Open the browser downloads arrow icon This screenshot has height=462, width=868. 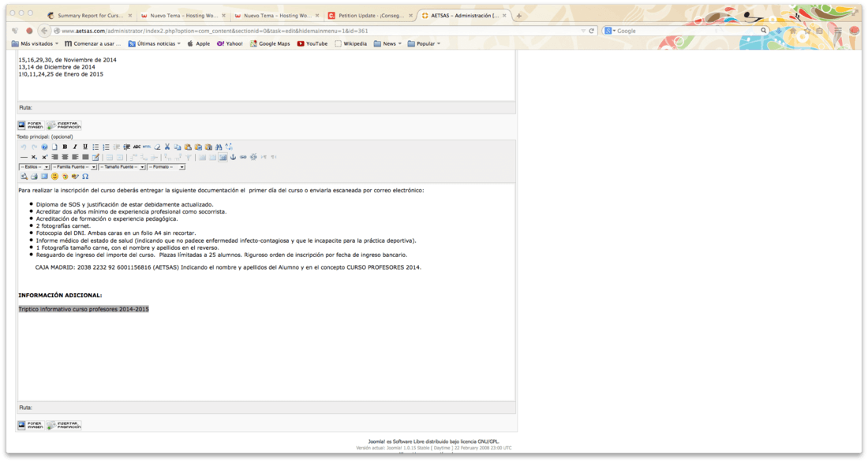click(780, 31)
